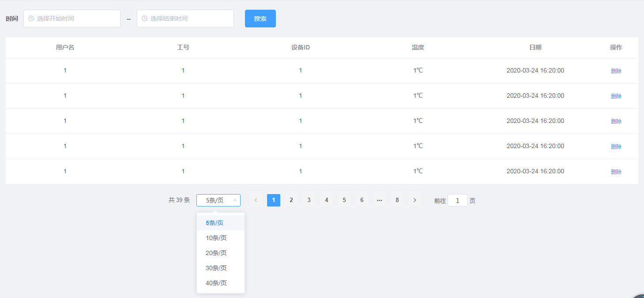
Task: Choose 20条/页 page size option
Action: pos(216,252)
